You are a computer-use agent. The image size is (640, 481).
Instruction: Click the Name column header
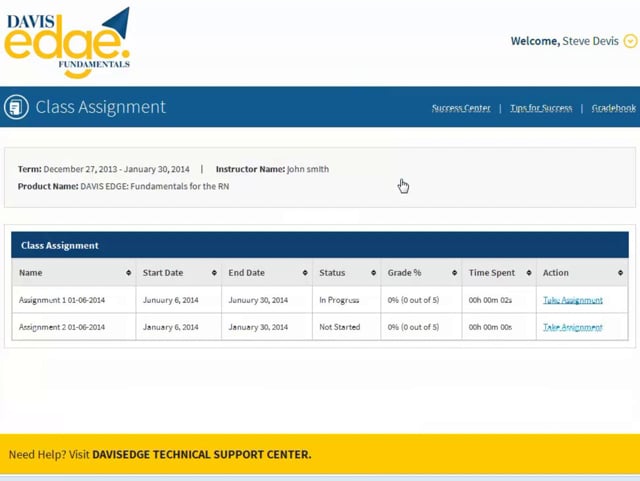tap(74, 273)
